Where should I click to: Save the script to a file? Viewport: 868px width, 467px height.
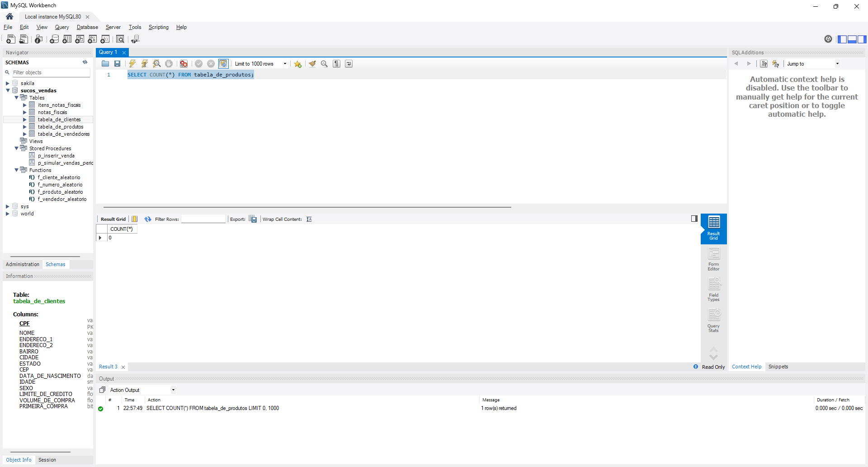coord(118,64)
